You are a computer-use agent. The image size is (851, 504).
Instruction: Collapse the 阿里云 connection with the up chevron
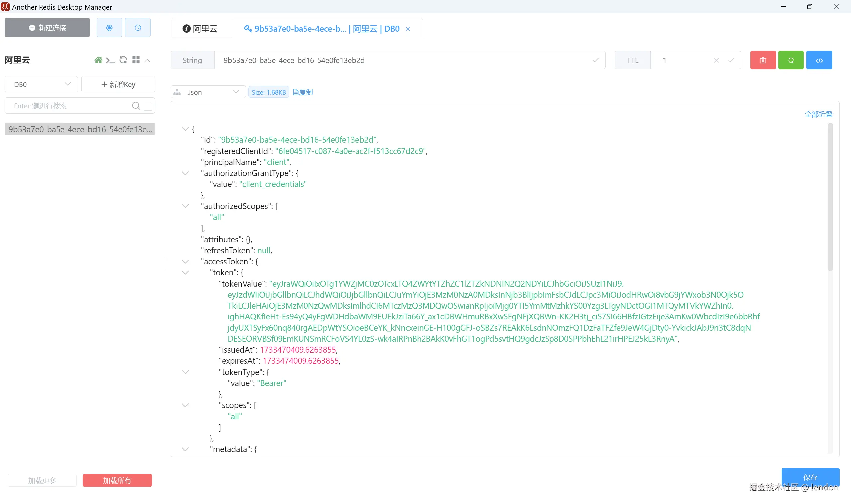[147, 61]
